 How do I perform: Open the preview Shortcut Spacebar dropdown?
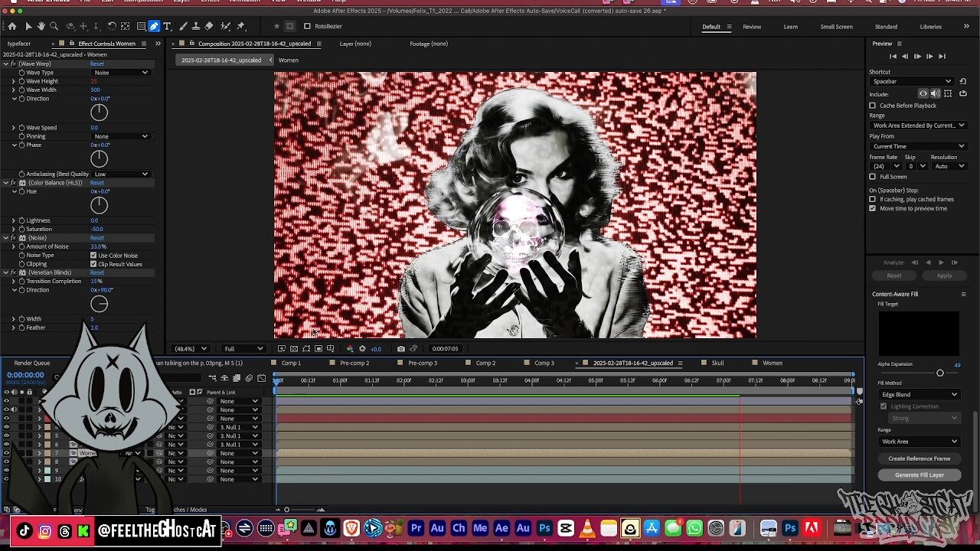click(x=912, y=81)
